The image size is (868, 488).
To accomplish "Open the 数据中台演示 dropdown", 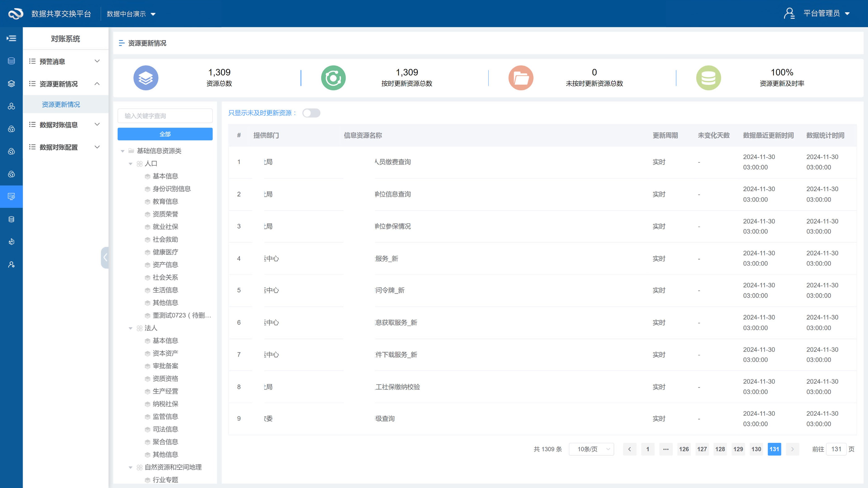I will [x=131, y=14].
